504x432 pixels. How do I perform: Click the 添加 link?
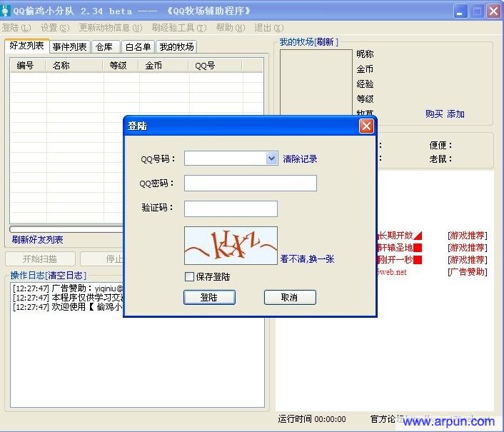[x=455, y=114]
